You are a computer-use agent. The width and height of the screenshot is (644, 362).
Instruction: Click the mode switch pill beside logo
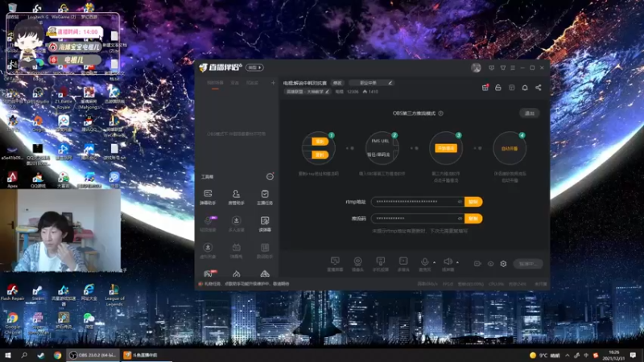click(x=254, y=68)
